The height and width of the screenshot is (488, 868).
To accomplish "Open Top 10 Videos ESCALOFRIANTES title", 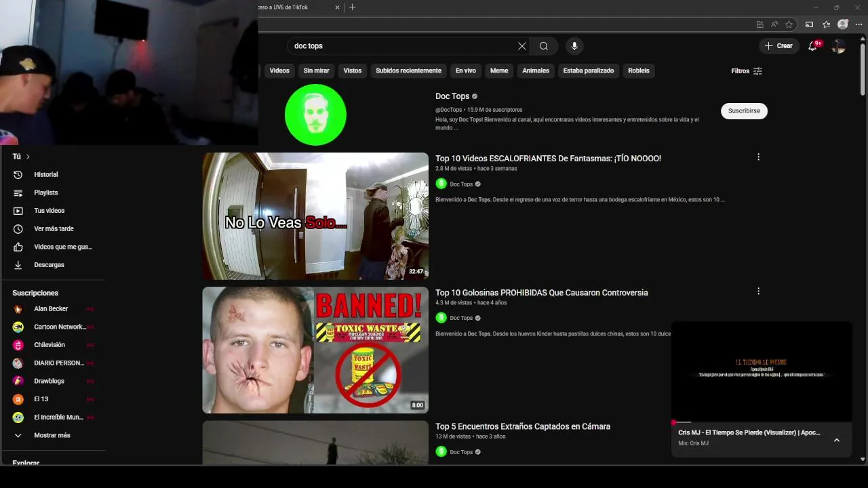I will click(548, 159).
